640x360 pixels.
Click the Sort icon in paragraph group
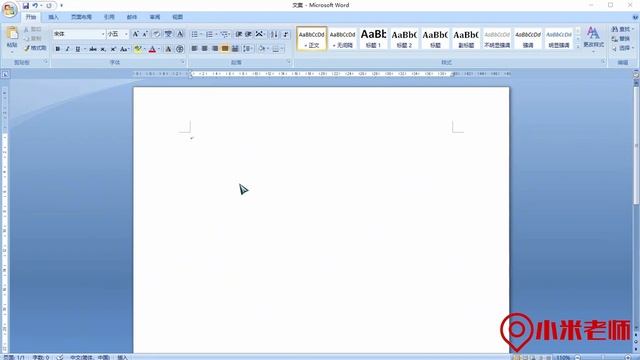(x=274, y=34)
